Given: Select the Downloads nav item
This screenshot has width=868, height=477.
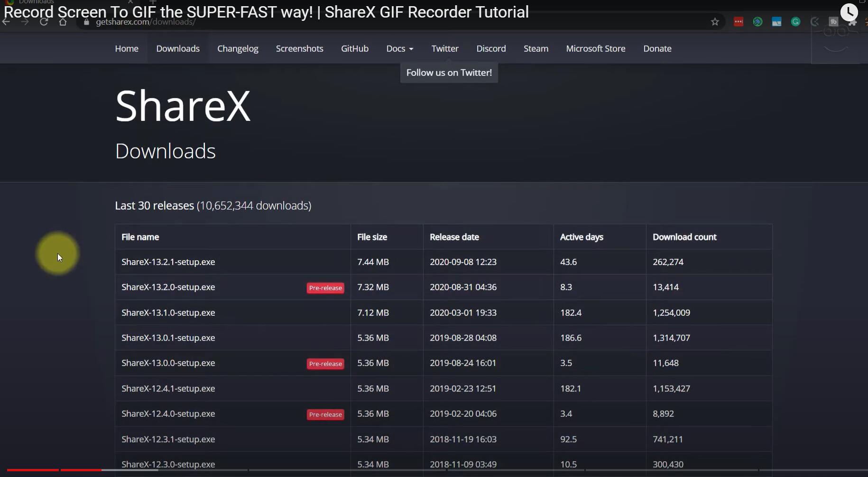Looking at the screenshot, I should click(x=178, y=48).
